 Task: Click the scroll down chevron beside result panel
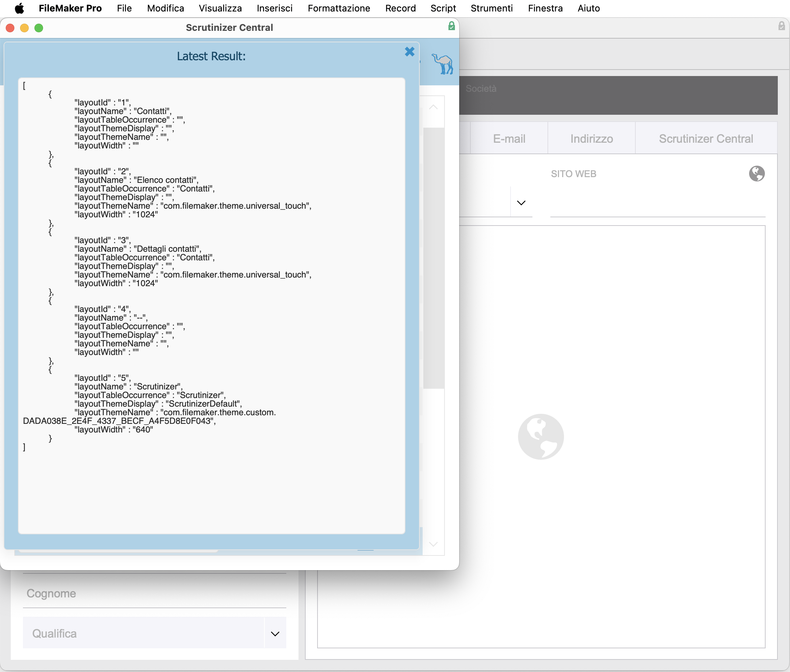433,544
